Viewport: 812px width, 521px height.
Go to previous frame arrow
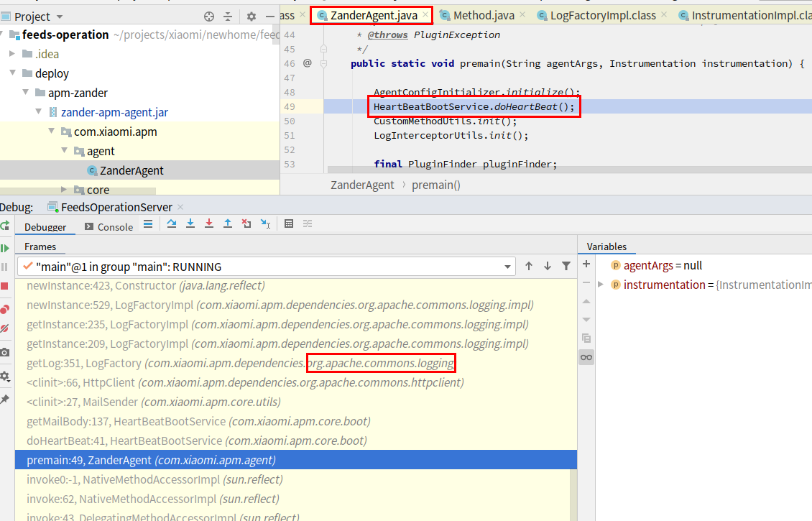528,266
